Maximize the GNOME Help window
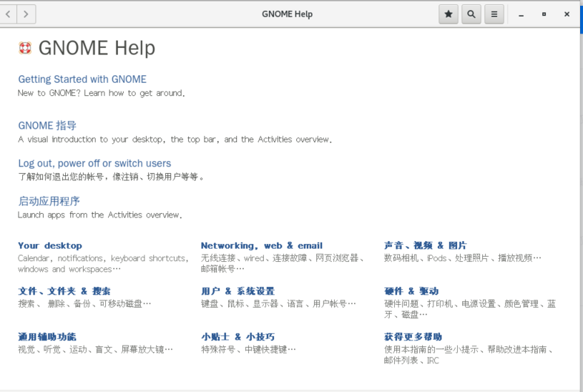This screenshot has height=392, width=583. (x=544, y=14)
